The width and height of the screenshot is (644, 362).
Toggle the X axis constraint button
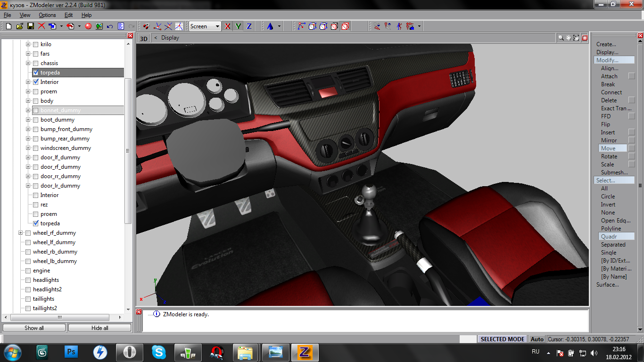pos(228,26)
